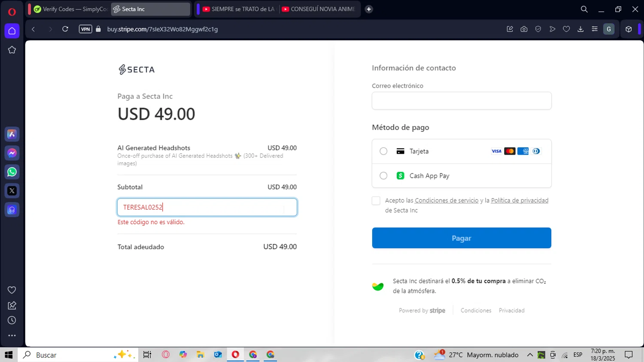The height and width of the screenshot is (362, 644).
Task: Open footer Condiciones link
Action: pos(476,310)
